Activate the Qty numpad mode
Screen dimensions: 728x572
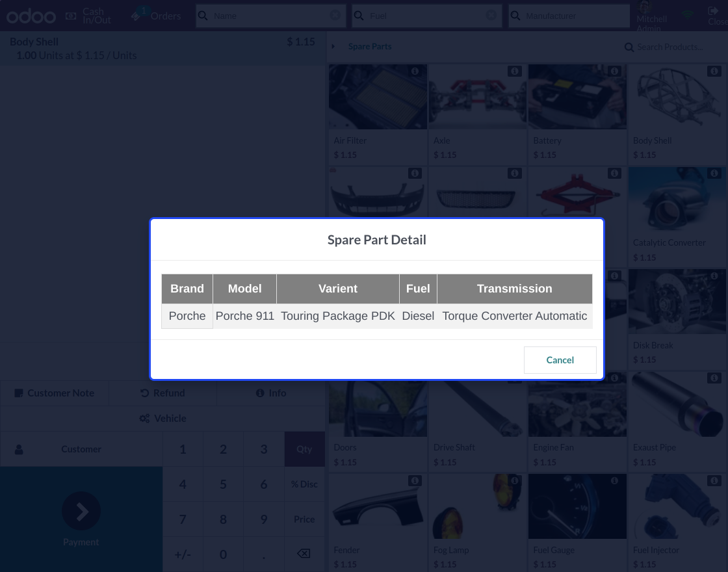305,449
